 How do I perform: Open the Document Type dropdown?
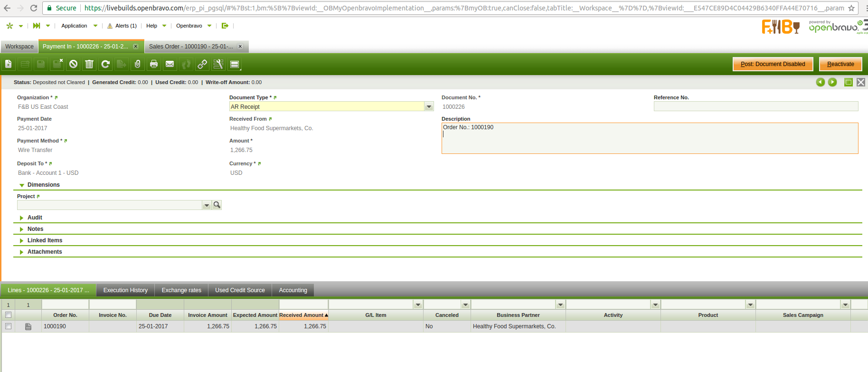[x=429, y=107]
